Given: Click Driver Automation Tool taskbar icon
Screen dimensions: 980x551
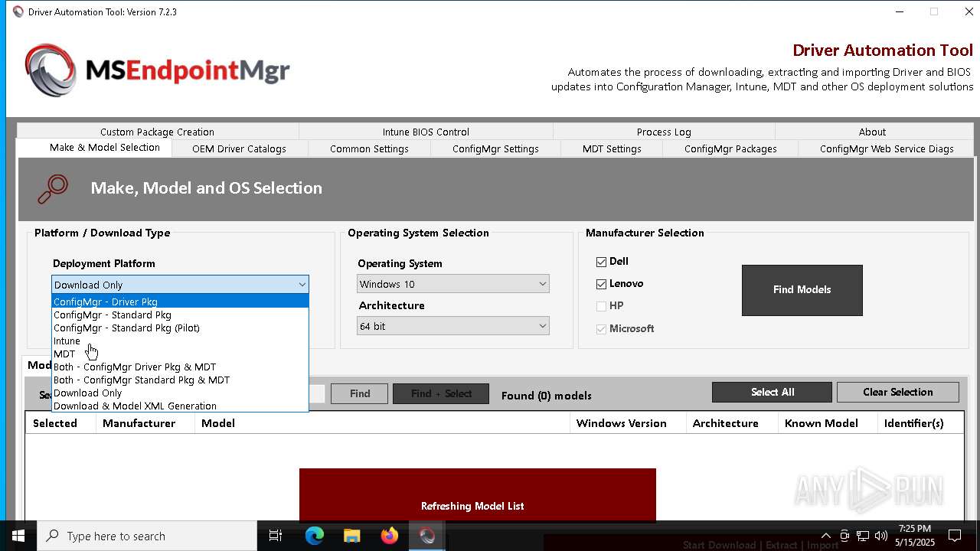Looking at the screenshot, I should [x=427, y=536].
